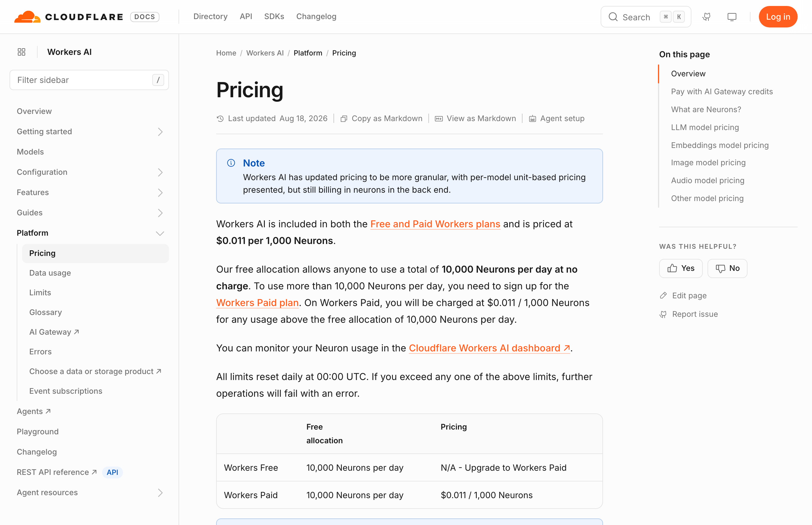Open the sidebar Overview page

click(34, 111)
